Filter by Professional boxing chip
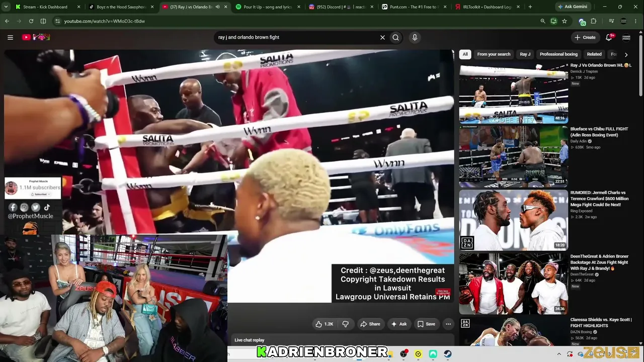 [558, 54]
